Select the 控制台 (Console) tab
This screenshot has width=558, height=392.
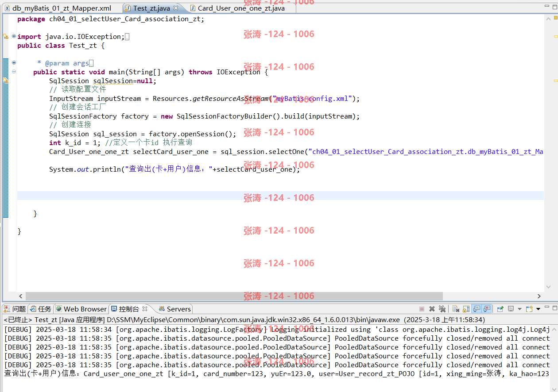point(129,309)
